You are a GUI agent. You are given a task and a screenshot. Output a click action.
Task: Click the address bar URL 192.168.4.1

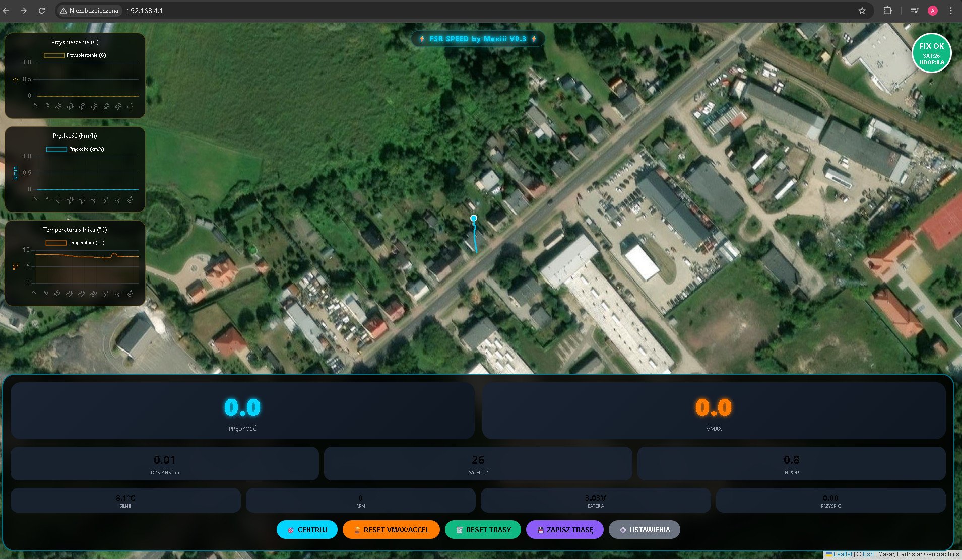pyautogui.click(x=145, y=11)
